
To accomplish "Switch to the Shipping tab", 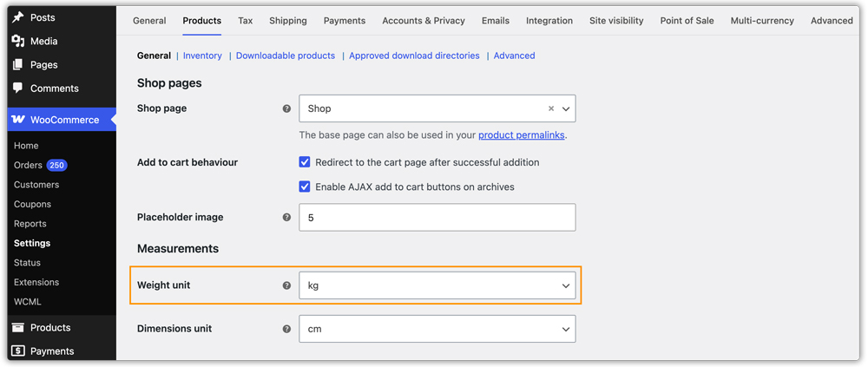I will (x=288, y=21).
